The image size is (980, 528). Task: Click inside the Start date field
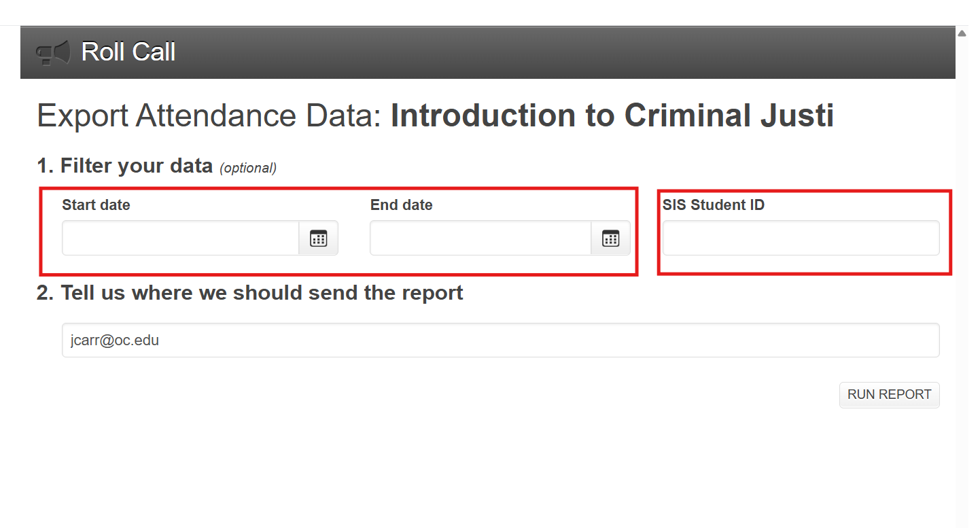point(181,238)
